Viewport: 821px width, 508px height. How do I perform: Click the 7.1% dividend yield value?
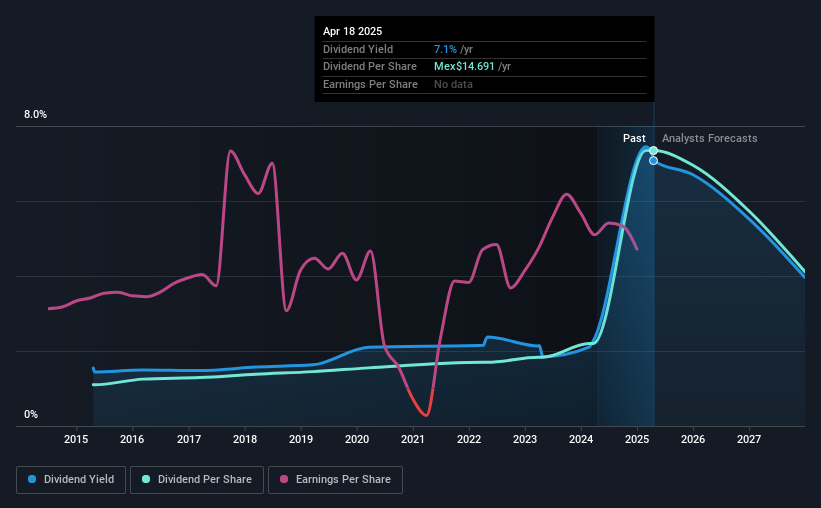click(x=446, y=49)
